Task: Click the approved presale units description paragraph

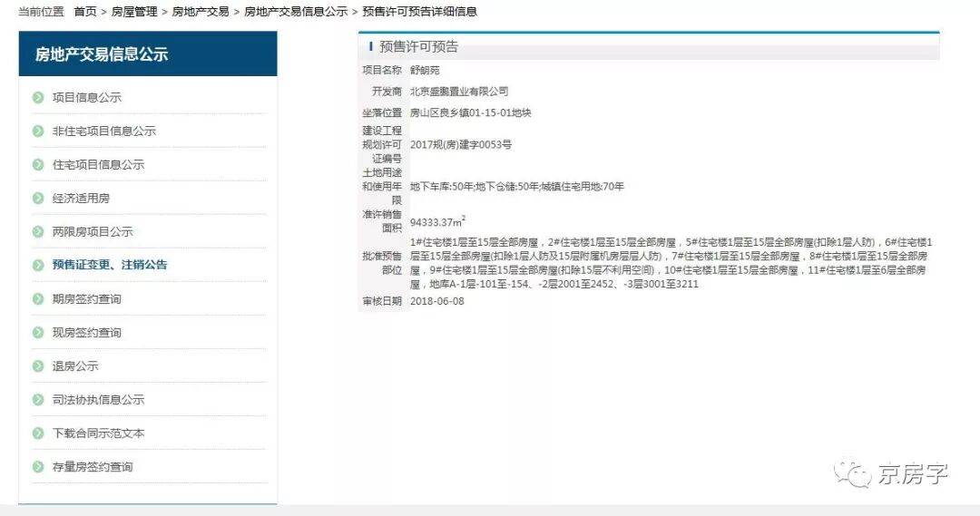Action: click(671, 263)
